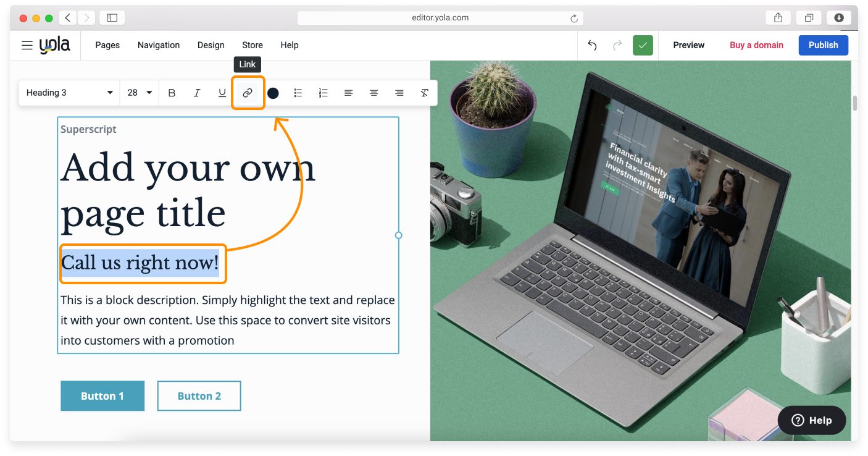The width and height of the screenshot is (868, 456).
Task: Click the Publish button
Action: 823,45
